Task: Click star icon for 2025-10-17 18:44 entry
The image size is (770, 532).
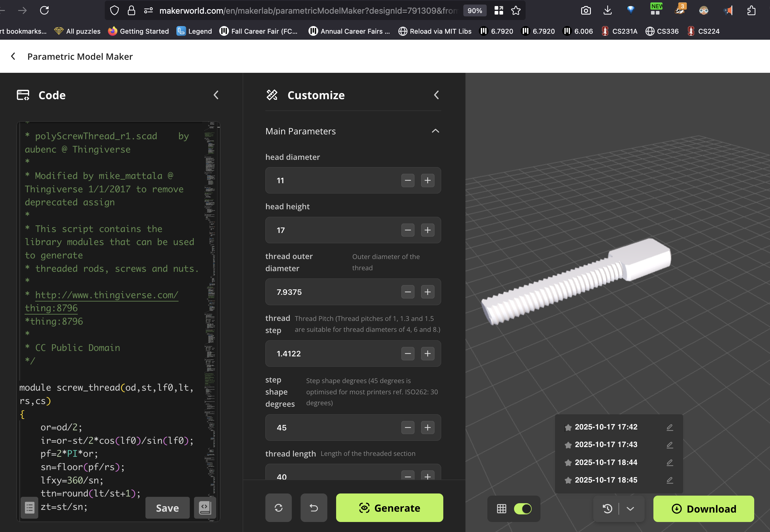Action: (568, 463)
